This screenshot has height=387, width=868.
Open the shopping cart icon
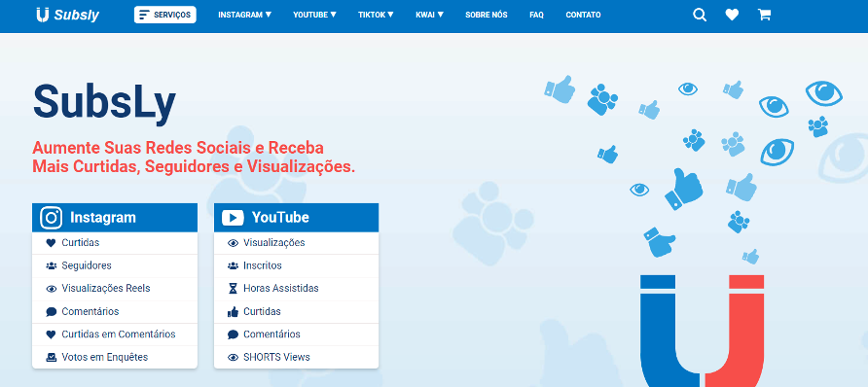[x=765, y=15]
